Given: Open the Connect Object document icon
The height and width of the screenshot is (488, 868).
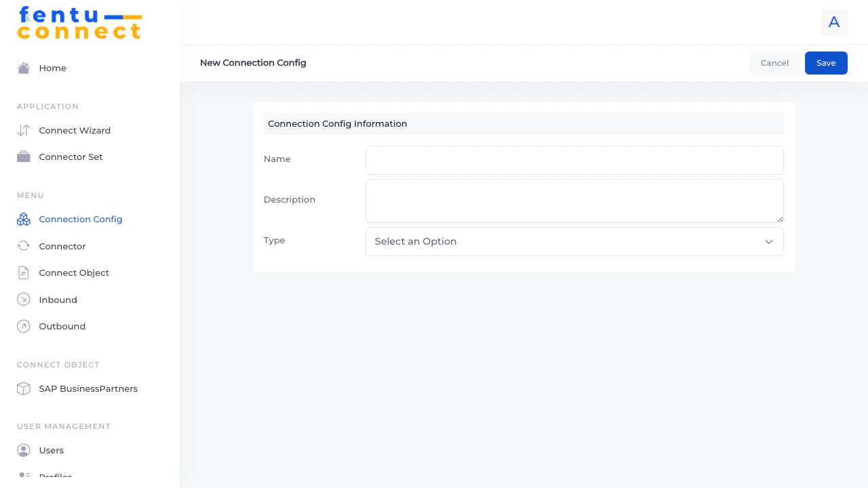Looking at the screenshot, I should (x=23, y=272).
